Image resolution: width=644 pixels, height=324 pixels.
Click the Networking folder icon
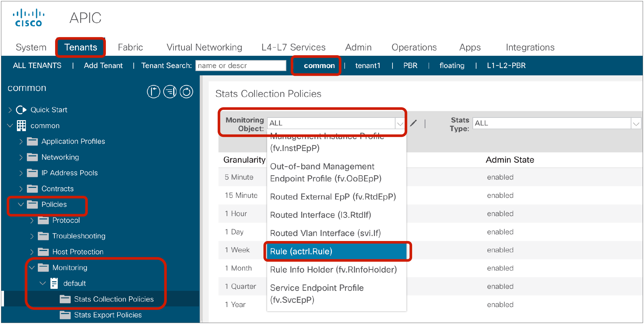pyautogui.click(x=32, y=157)
